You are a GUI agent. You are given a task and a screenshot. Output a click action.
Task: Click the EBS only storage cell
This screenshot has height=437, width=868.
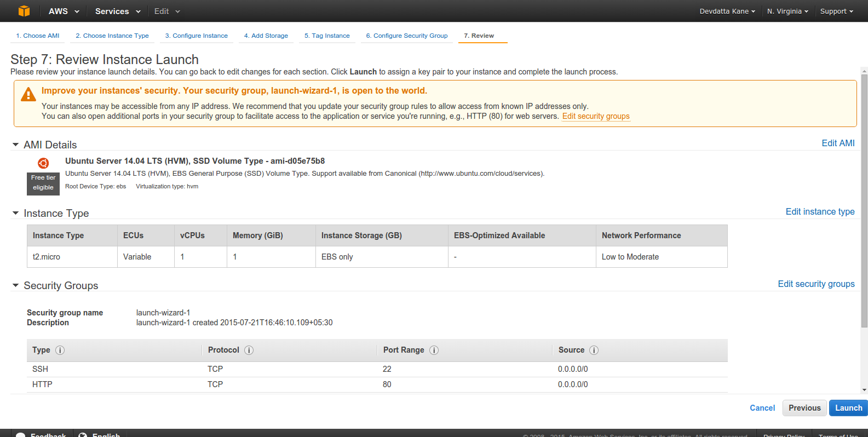pos(382,257)
